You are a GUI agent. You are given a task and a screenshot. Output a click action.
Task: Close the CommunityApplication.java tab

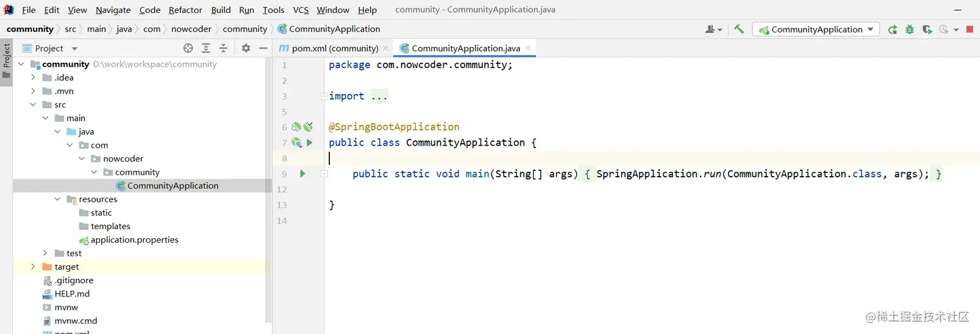pos(528,48)
